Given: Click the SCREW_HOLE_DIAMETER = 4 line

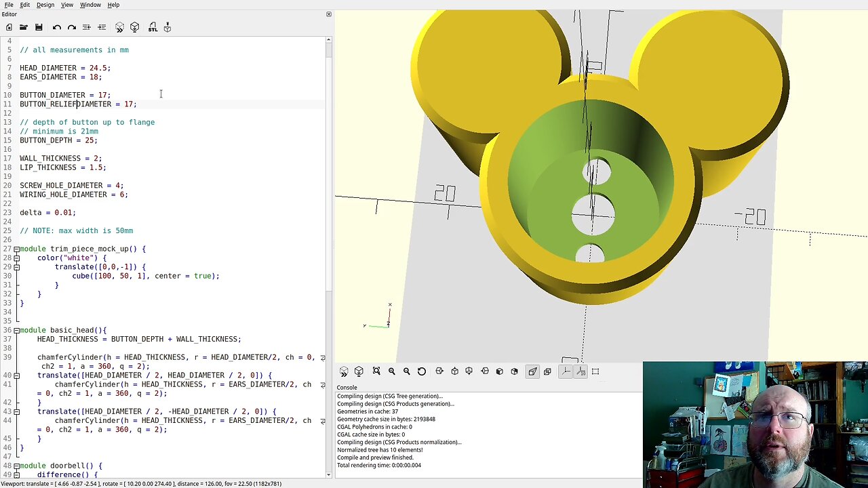Looking at the screenshot, I should [71, 186].
